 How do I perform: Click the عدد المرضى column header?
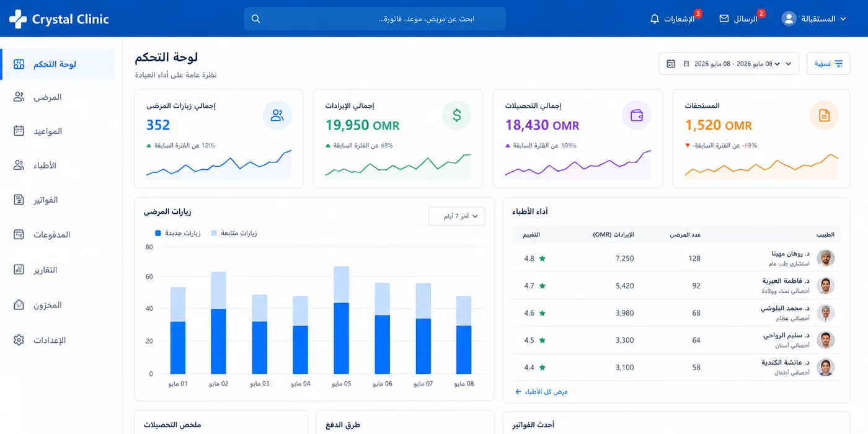[685, 234]
